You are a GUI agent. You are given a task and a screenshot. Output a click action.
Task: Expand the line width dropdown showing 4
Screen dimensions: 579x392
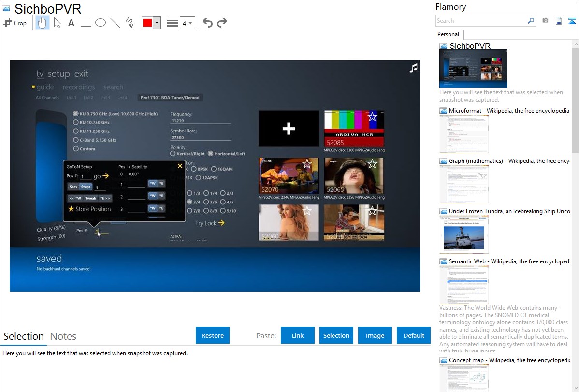click(x=190, y=23)
